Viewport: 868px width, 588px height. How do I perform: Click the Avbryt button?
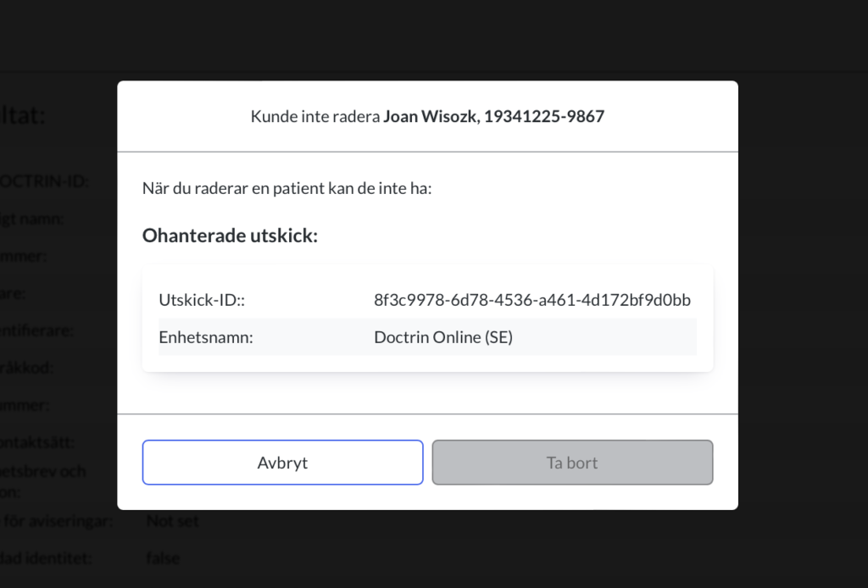click(282, 463)
